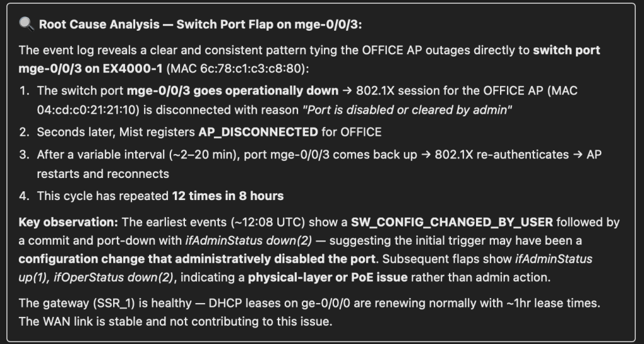The height and width of the screenshot is (344, 644).
Task: Click the bold 'physical-layer or PoE issue' text
Action: point(315,277)
